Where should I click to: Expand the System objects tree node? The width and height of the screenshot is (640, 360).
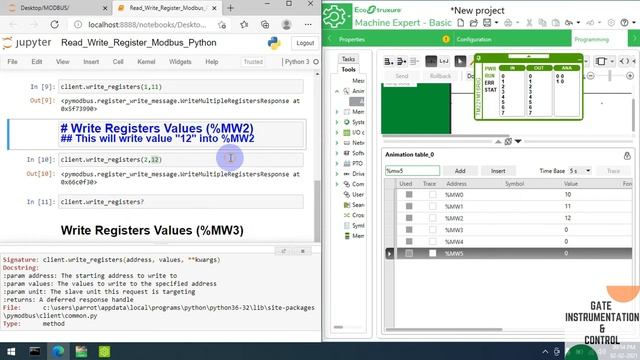click(x=337, y=122)
